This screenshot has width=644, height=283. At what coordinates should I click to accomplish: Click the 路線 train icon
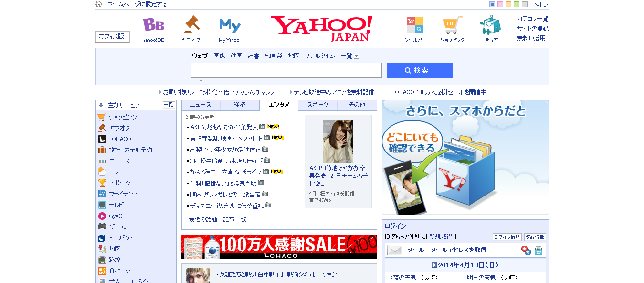102,260
